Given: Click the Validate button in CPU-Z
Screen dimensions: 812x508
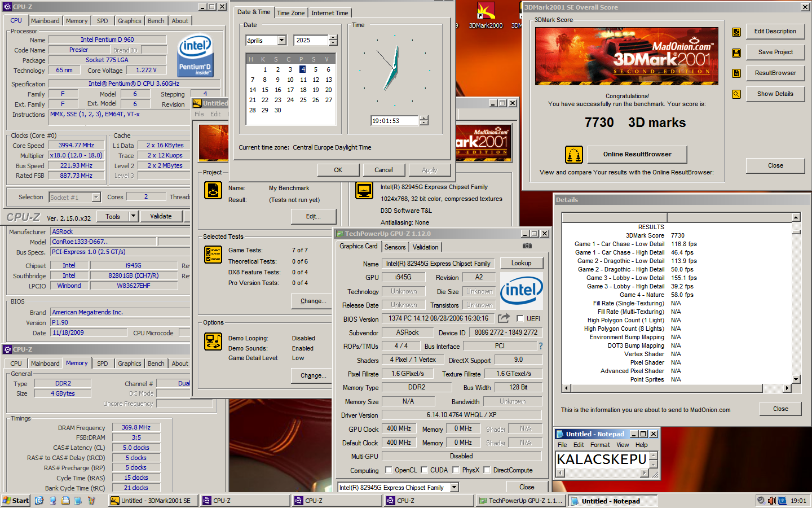Looking at the screenshot, I should (x=161, y=216).
